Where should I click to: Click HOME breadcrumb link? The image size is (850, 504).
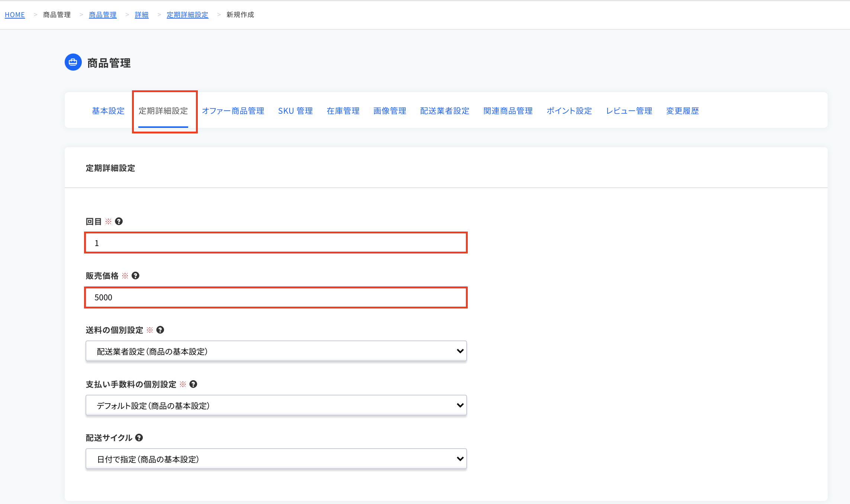click(15, 15)
